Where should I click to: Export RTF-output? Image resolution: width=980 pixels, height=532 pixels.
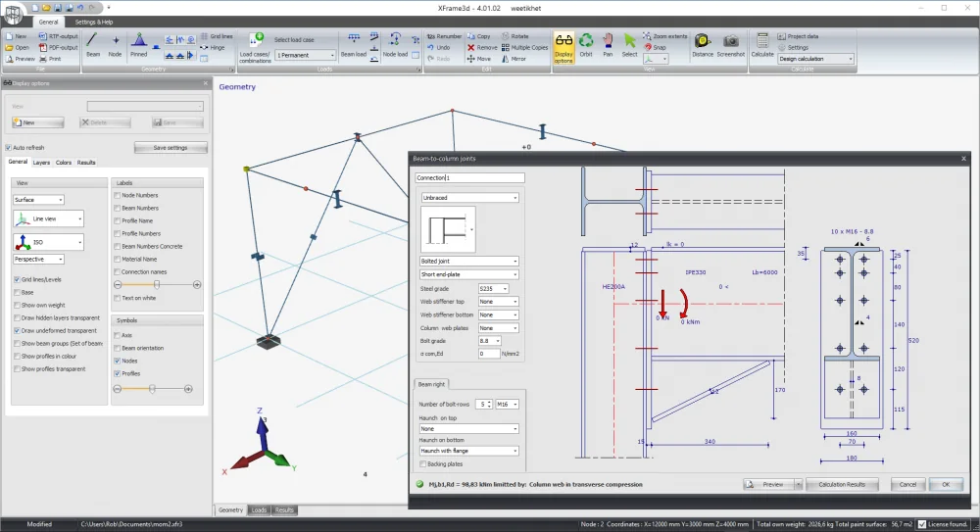click(x=59, y=36)
